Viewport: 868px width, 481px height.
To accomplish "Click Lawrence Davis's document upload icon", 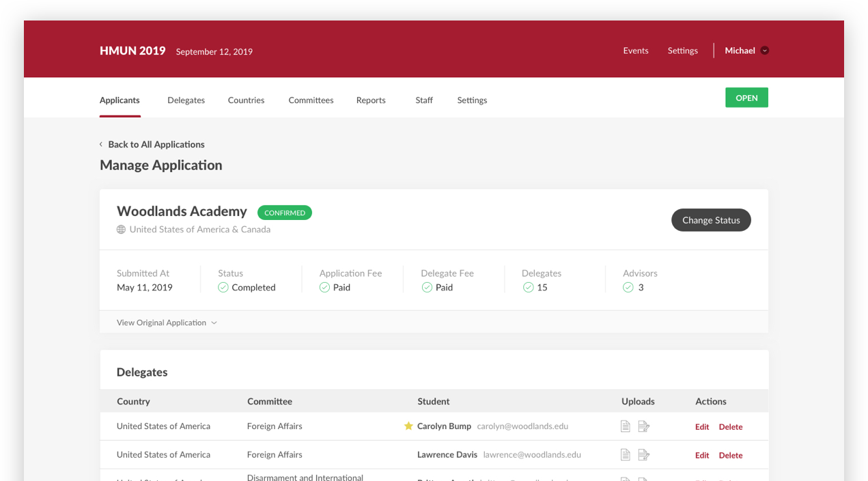I will (625, 454).
